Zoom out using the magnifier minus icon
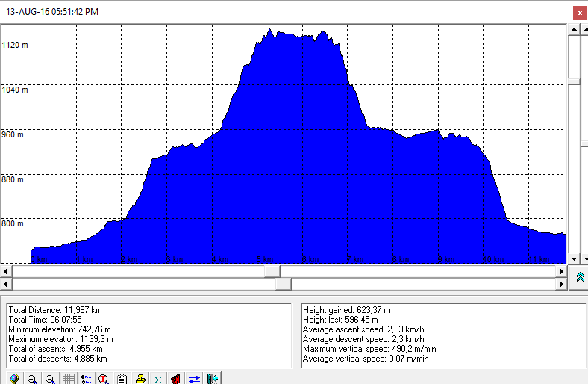This screenshot has width=588, height=384. (x=50, y=379)
